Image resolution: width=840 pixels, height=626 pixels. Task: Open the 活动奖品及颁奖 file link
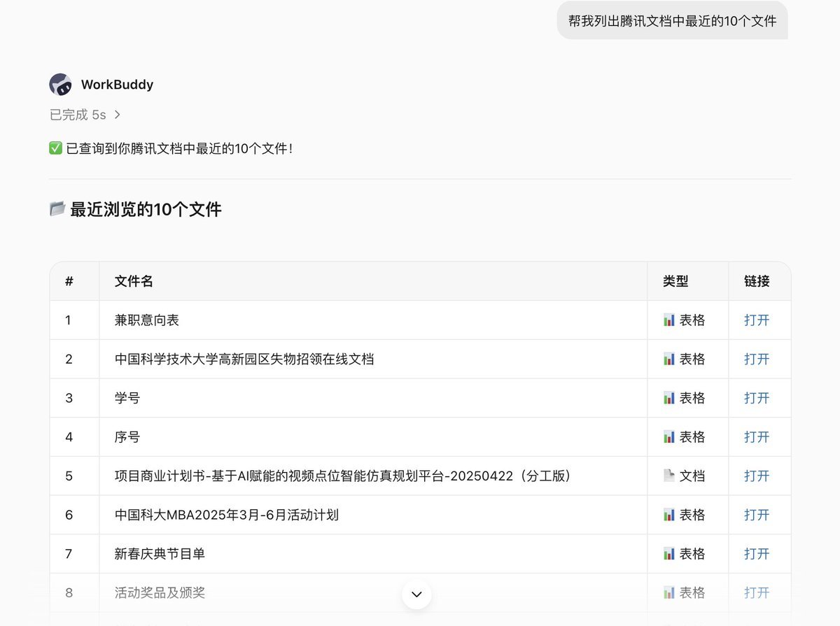[757, 593]
